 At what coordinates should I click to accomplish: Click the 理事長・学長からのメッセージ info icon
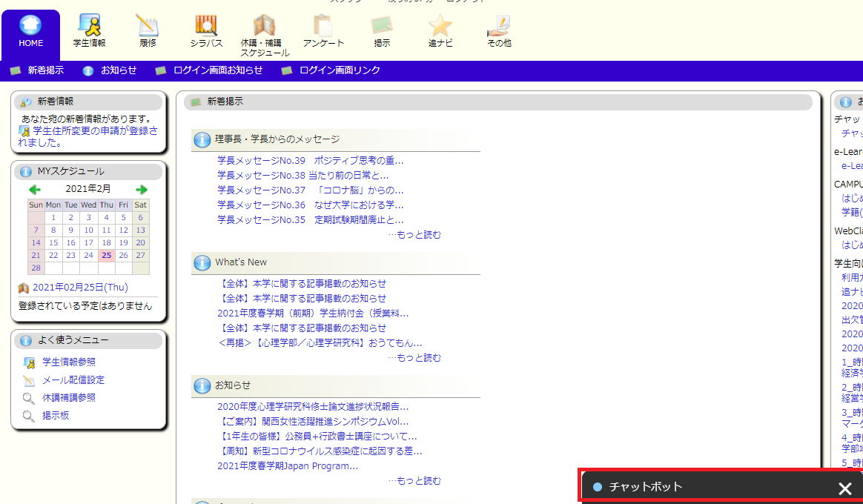pos(202,140)
